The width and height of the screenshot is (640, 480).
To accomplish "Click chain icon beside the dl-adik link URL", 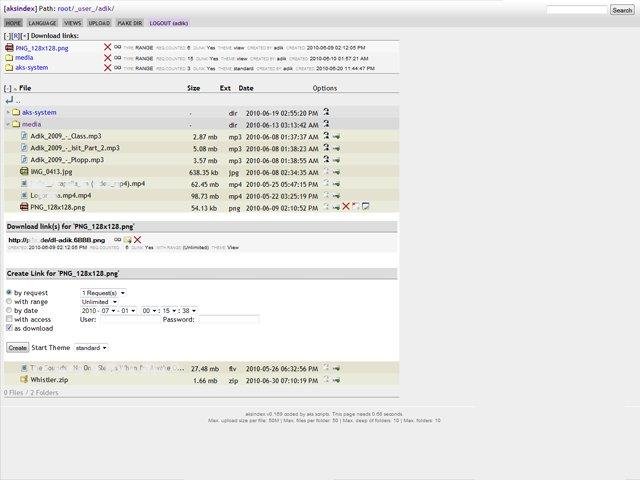I will [x=118, y=240].
